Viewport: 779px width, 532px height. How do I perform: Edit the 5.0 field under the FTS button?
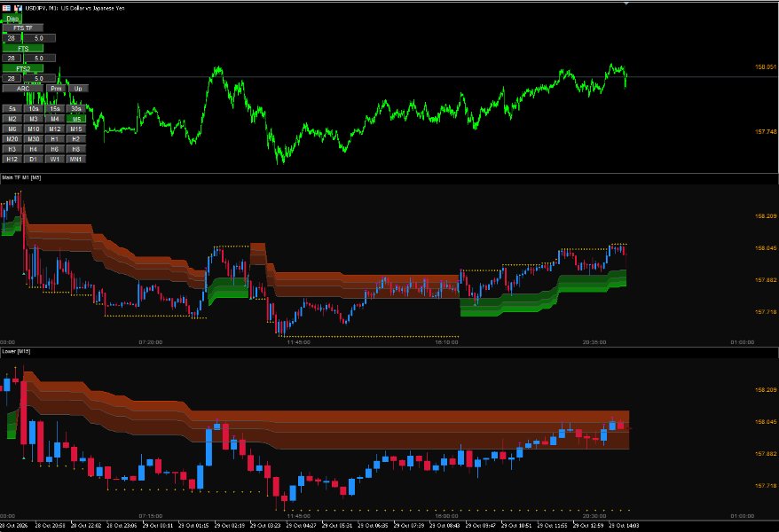(x=39, y=58)
